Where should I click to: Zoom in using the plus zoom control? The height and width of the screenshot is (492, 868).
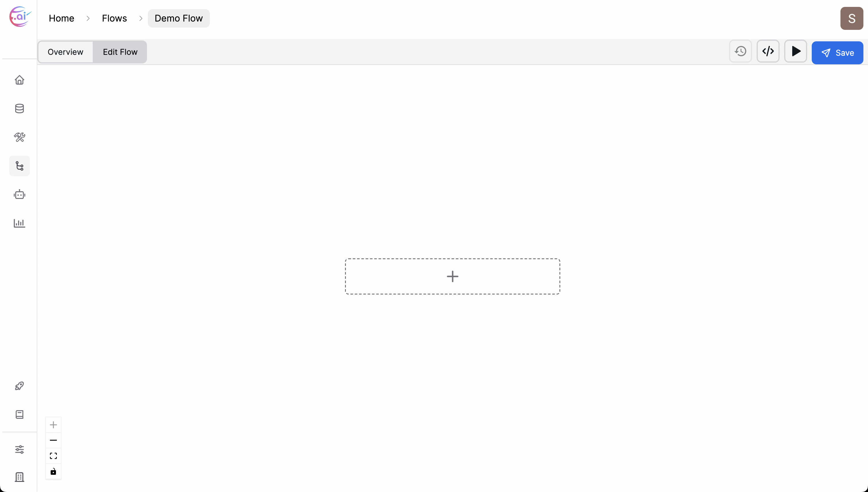53,424
